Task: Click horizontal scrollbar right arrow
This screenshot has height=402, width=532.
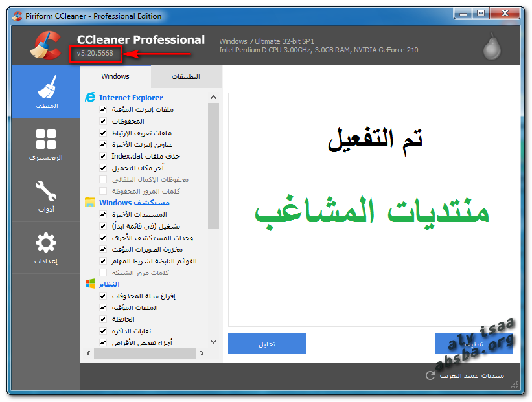Action: (202, 353)
